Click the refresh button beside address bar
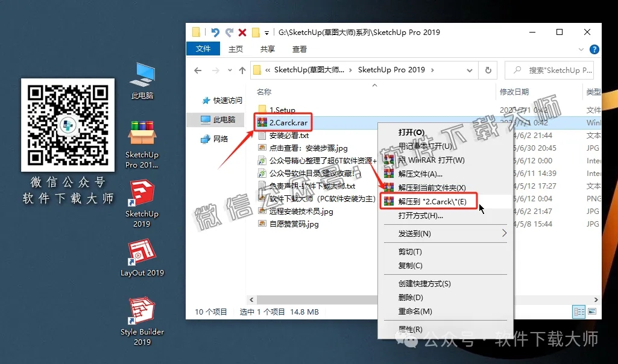The height and width of the screenshot is (364, 618). click(x=488, y=70)
